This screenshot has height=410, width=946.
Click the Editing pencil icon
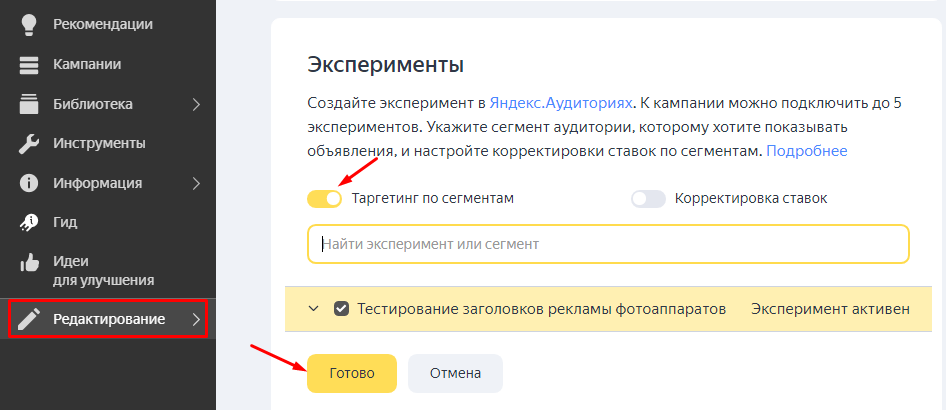point(29,319)
